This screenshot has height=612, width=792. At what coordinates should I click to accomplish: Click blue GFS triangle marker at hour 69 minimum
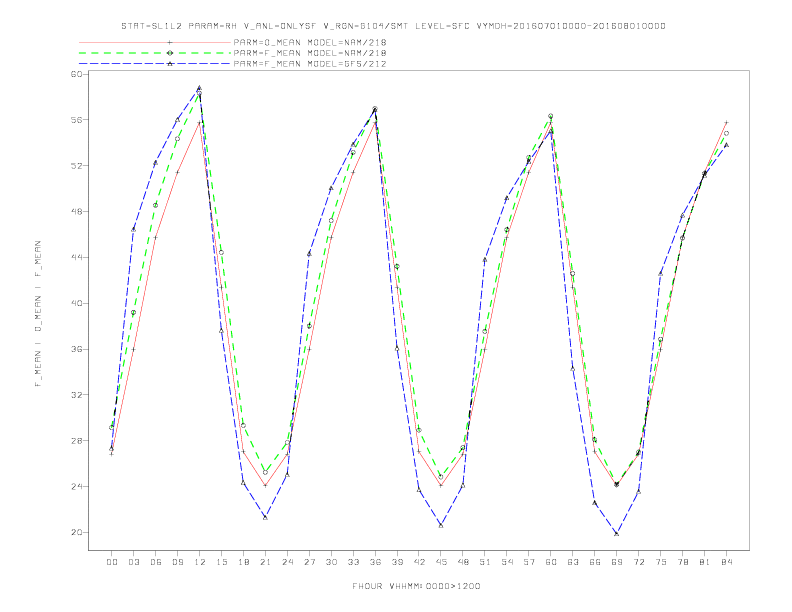(616, 533)
